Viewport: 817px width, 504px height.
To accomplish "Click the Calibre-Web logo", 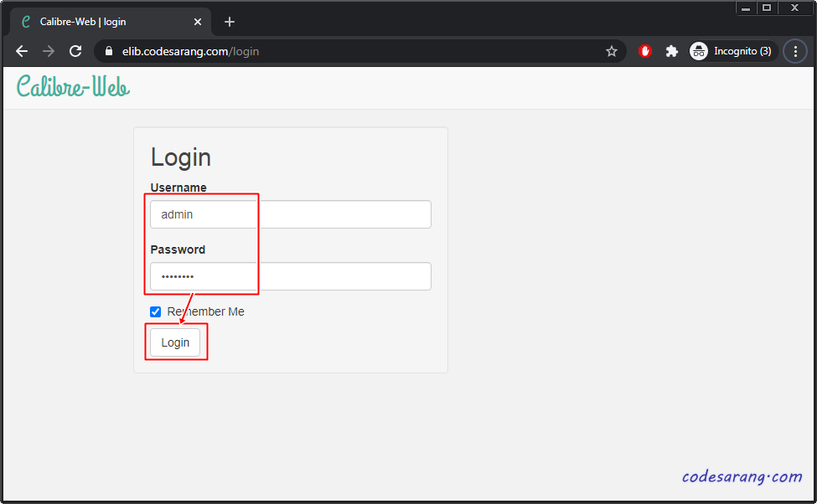I will 73,86.
